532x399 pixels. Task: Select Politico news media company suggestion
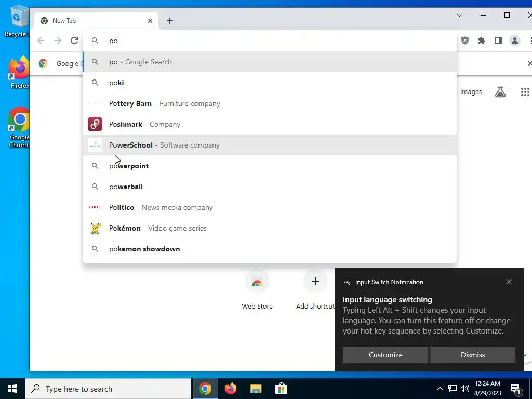(270, 207)
